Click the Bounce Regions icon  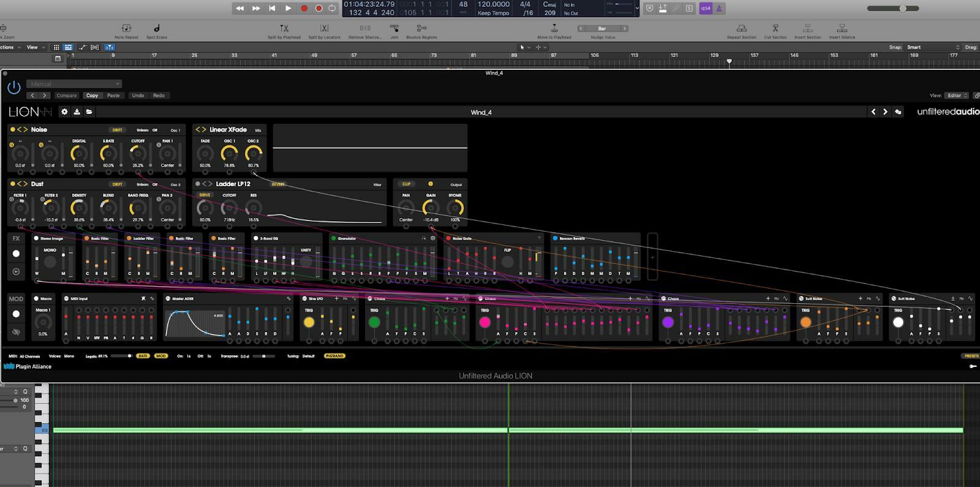pos(421,28)
